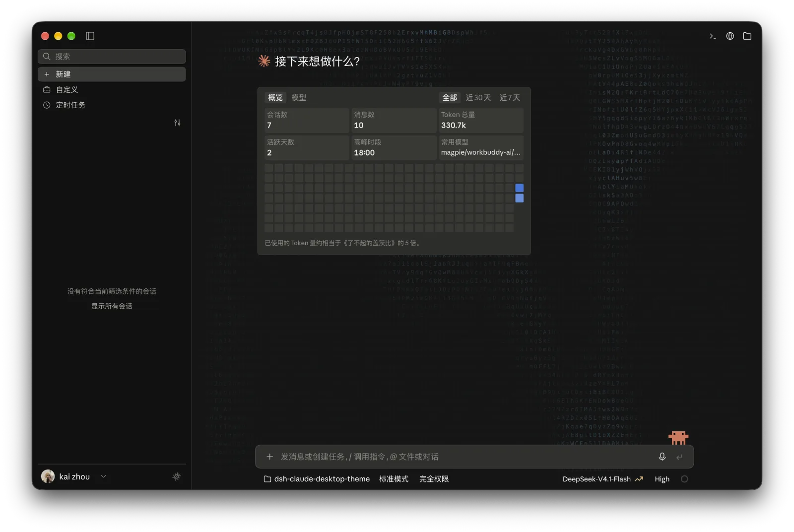Click the 高峰时段 18:00 stat card
Screen dimensions: 794x532
(x=394, y=147)
